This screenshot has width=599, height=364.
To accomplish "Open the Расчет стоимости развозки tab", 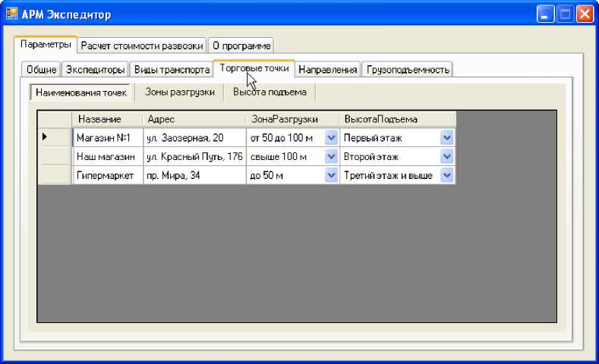I will [x=142, y=45].
